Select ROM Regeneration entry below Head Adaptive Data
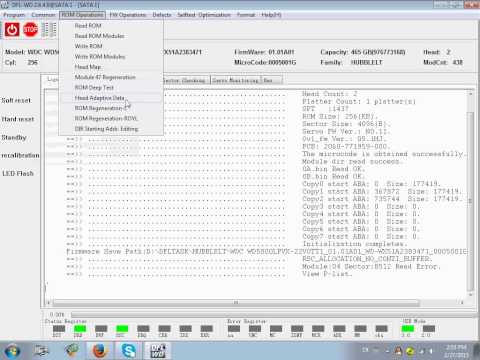 pyautogui.click(x=111, y=108)
